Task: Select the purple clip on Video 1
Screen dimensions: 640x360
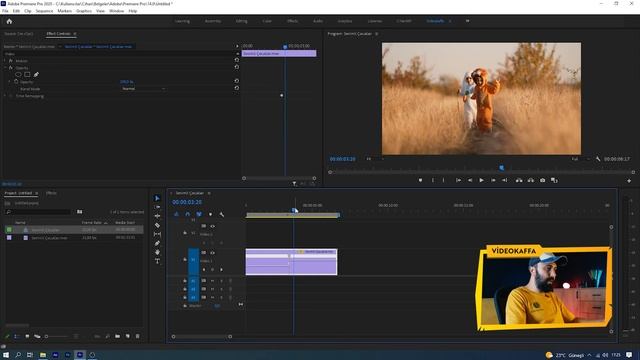Action: click(291, 262)
